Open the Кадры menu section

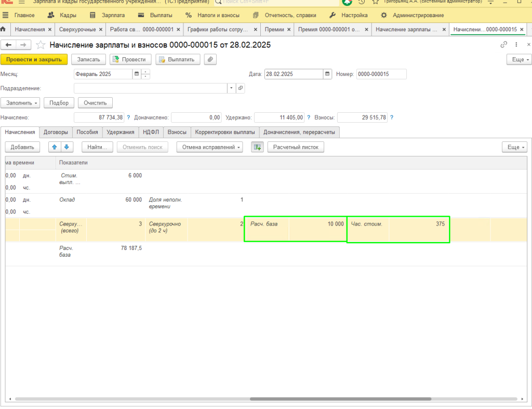(x=62, y=15)
